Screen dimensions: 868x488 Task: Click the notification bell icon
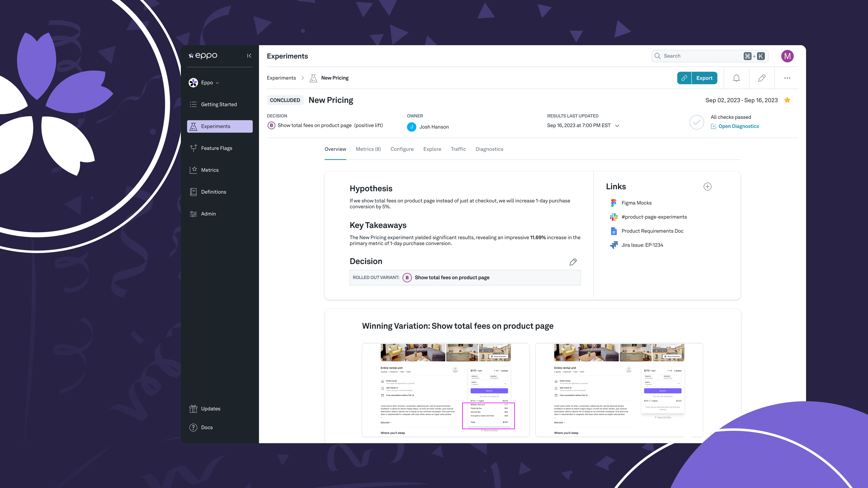pos(736,78)
